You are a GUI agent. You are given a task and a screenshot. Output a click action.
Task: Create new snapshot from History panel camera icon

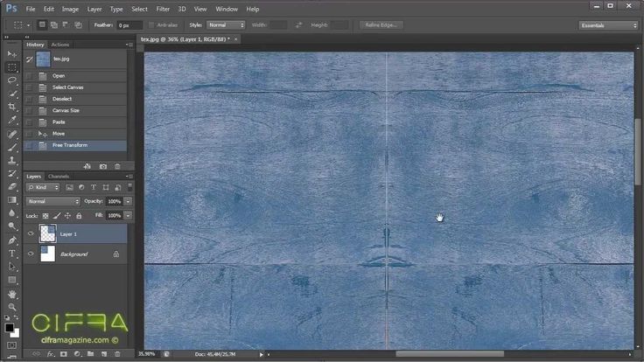click(x=103, y=165)
